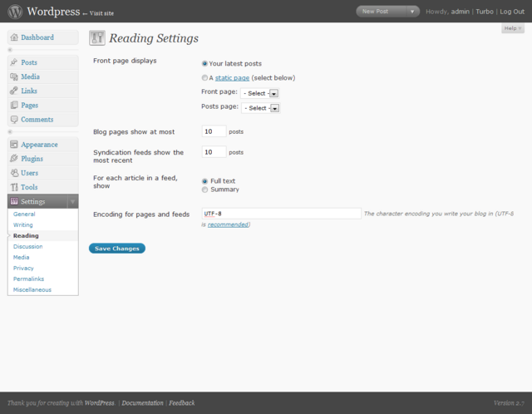Open the Media menu item
This screenshot has height=414, width=532.
[x=30, y=76]
